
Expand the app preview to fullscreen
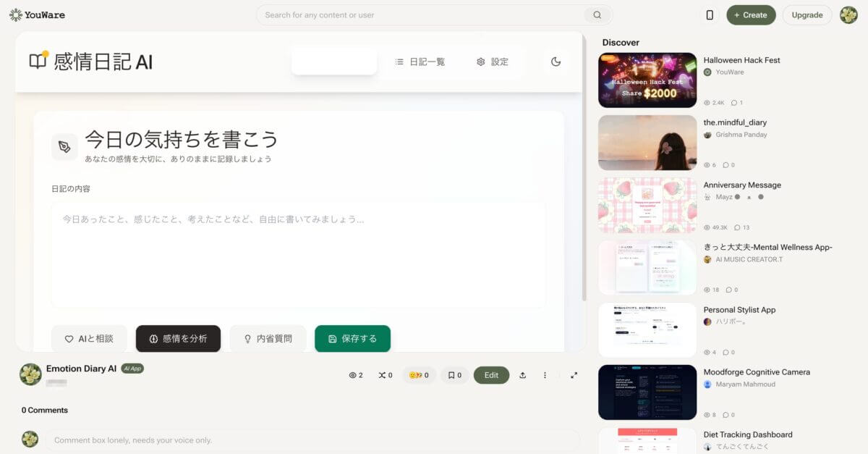coord(574,375)
